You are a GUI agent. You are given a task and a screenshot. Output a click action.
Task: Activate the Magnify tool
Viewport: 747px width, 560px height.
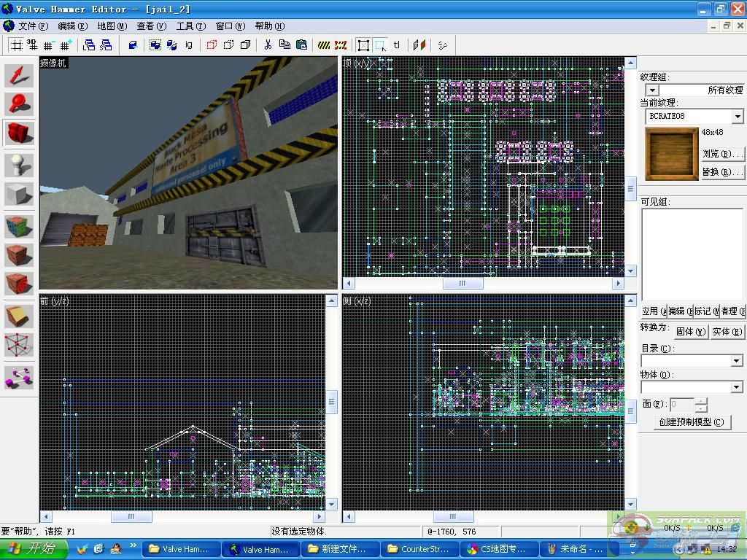pyautogui.click(x=20, y=104)
